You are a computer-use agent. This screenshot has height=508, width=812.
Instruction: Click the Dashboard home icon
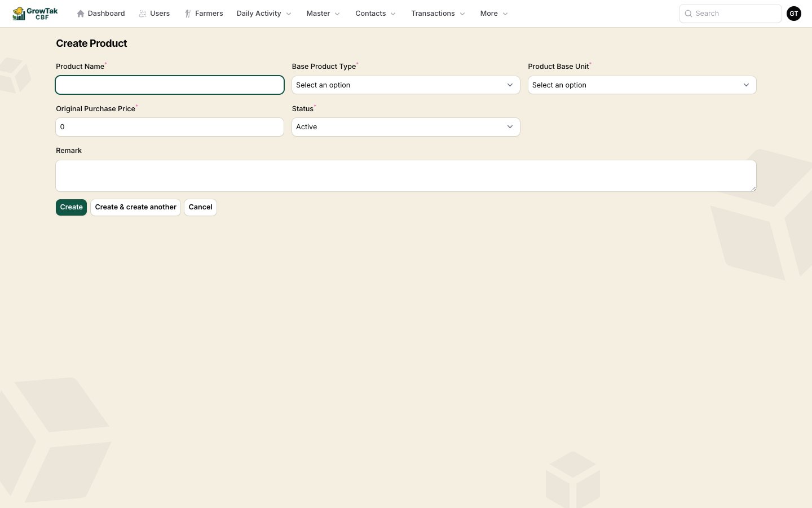(x=81, y=14)
